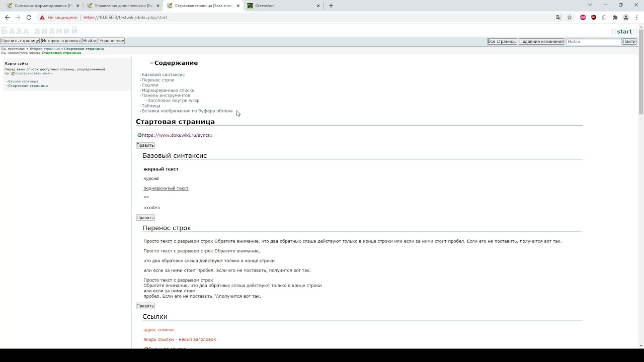Open the Google Translate page icon
Screen dimensions: 644x362
click(x=558, y=18)
